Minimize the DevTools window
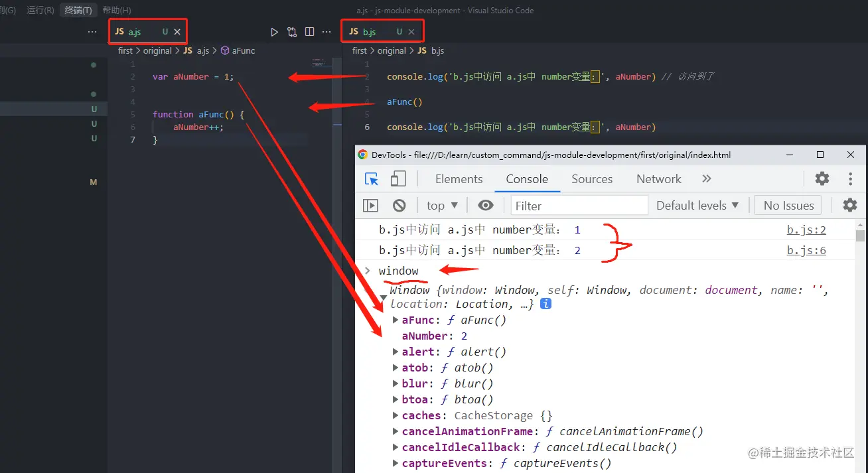This screenshot has width=868, height=473. 789,155
